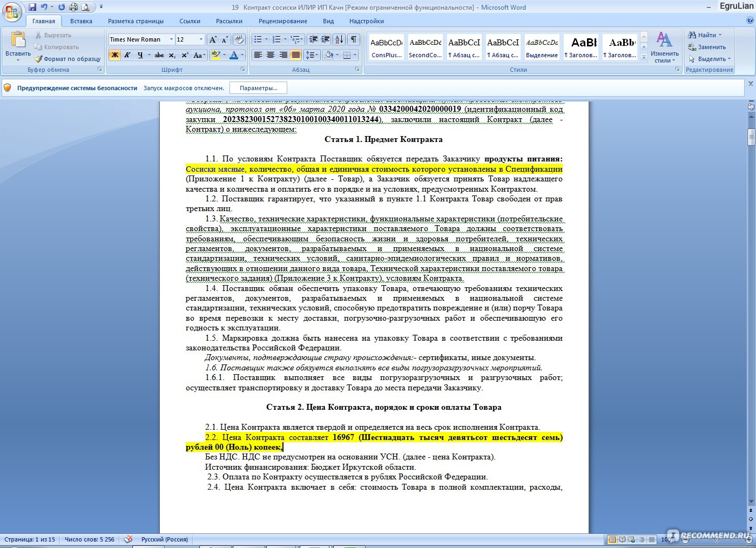Click the Вставить paste clipboard icon
The width and height of the screenshot is (756, 548).
pyautogui.click(x=18, y=40)
